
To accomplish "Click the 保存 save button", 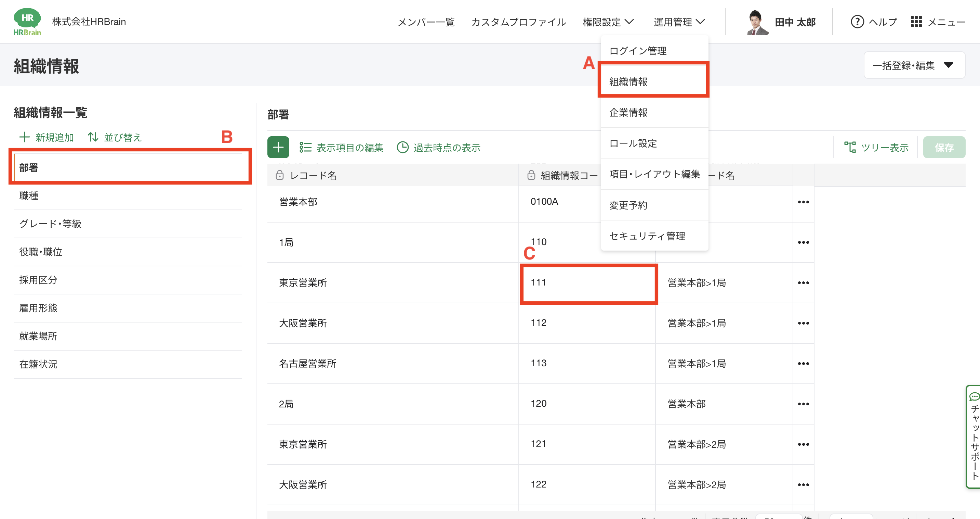I will pos(944,147).
